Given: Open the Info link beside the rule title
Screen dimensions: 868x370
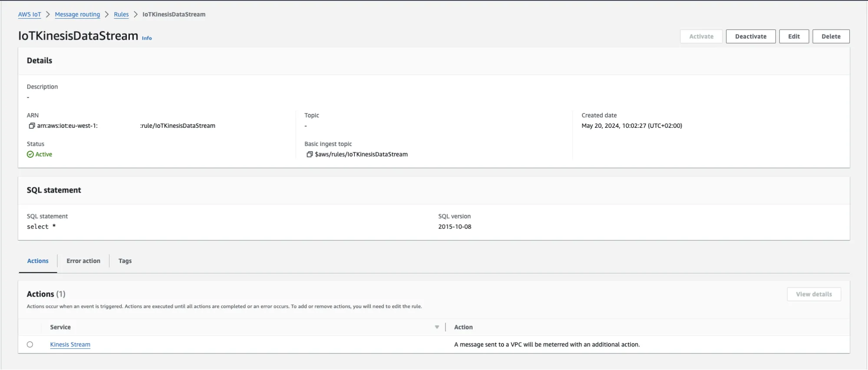Looking at the screenshot, I should [x=147, y=38].
